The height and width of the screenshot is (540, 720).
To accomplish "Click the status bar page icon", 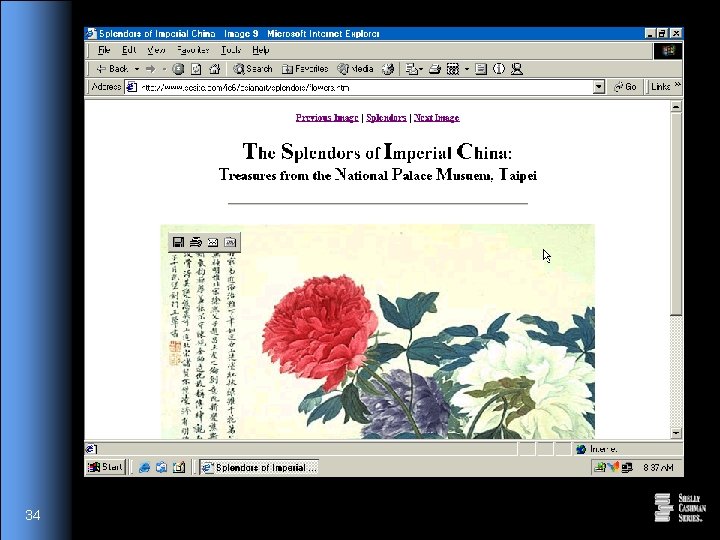I will point(91,449).
